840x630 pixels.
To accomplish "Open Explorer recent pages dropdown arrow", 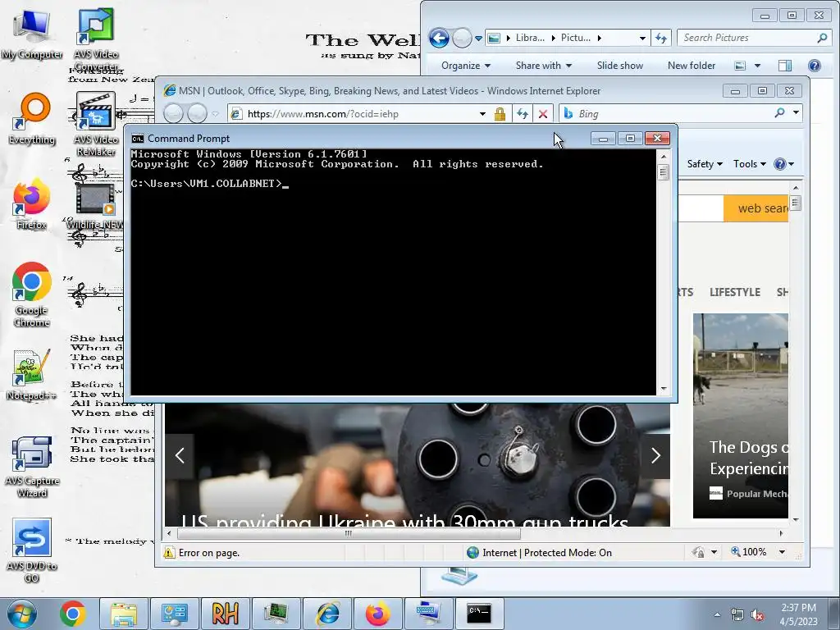I will pos(478,38).
